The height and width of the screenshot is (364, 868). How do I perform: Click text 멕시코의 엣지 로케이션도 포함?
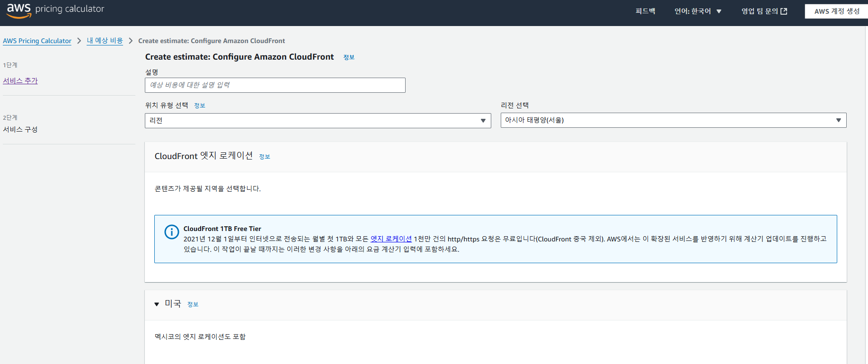point(200,337)
